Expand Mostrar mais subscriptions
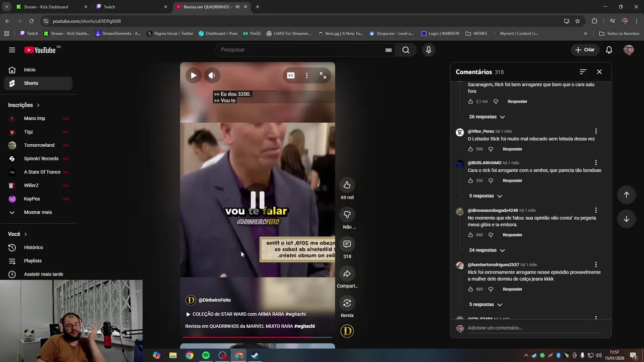 coord(38,212)
